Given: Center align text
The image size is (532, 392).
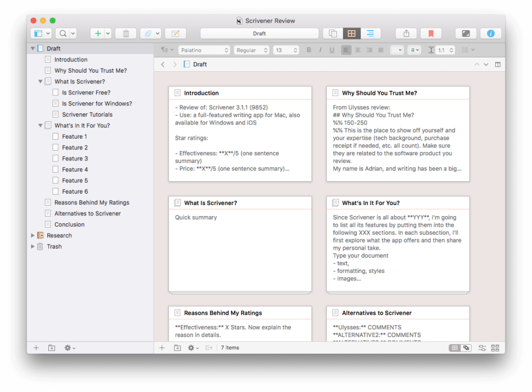Looking at the screenshot, I should coord(357,50).
